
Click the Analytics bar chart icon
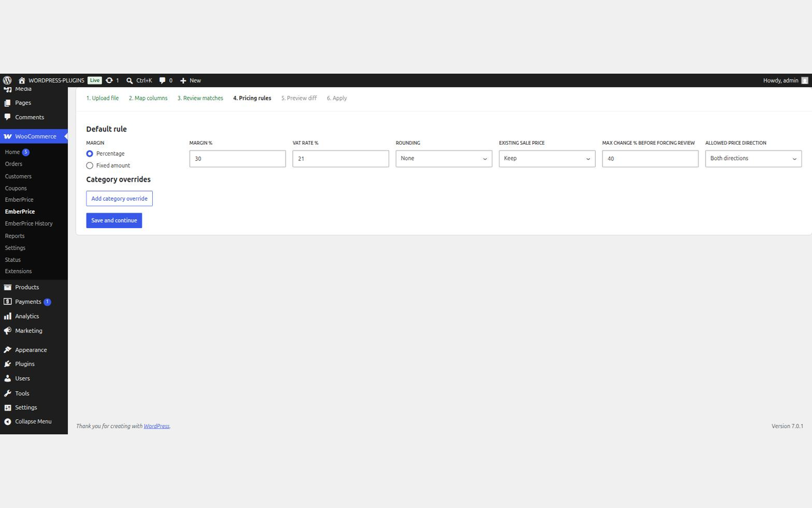8,316
